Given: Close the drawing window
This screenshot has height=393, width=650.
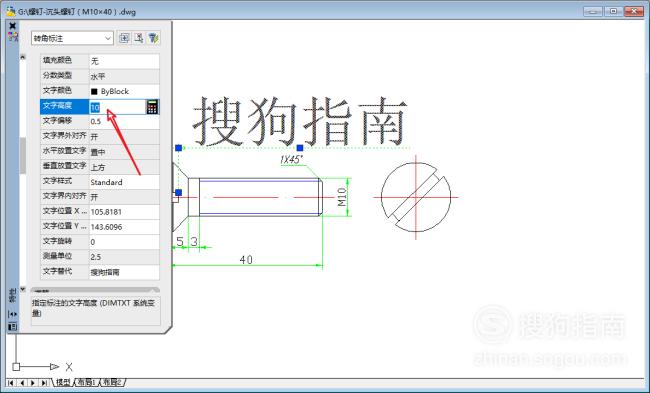Looking at the screenshot, I should [x=633, y=12].
